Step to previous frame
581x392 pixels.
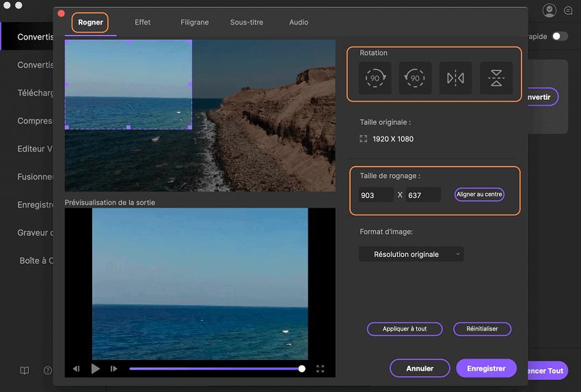pyautogui.click(x=77, y=369)
